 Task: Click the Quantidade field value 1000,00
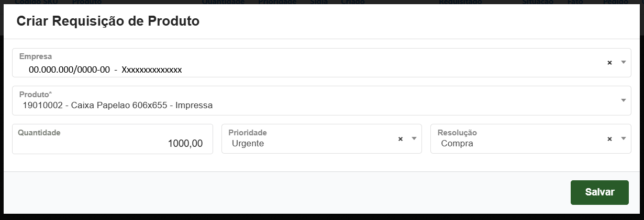tap(185, 144)
